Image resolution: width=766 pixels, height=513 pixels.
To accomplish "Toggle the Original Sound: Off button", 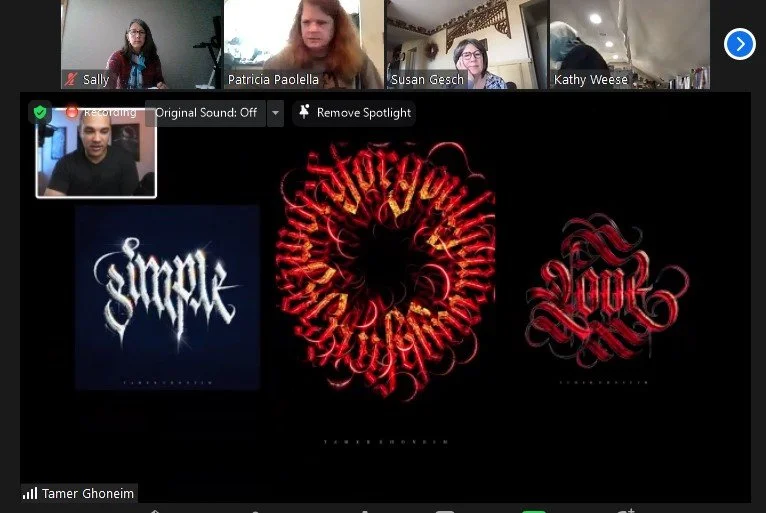I will coord(206,113).
